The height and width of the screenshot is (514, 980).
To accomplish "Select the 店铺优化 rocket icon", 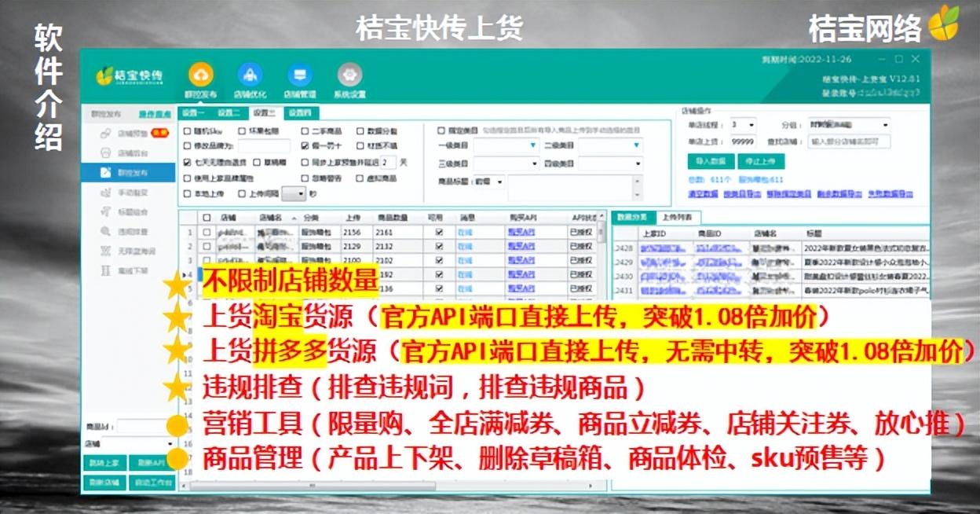I will click(x=250, y=80).
